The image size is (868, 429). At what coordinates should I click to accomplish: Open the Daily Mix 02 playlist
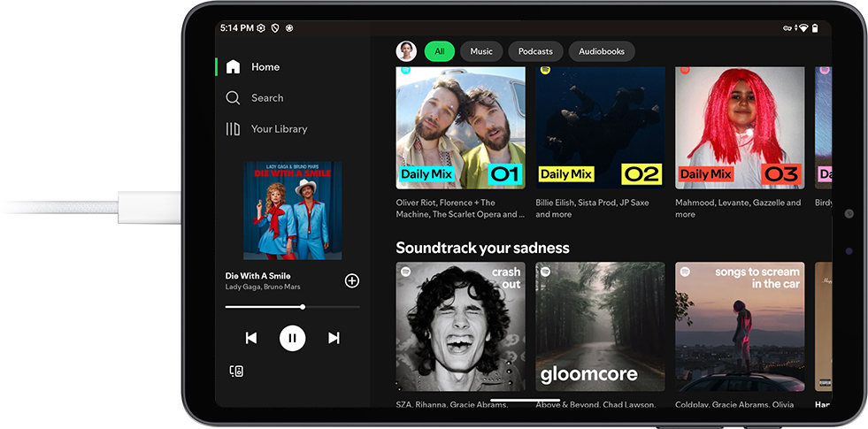point(600,126)
